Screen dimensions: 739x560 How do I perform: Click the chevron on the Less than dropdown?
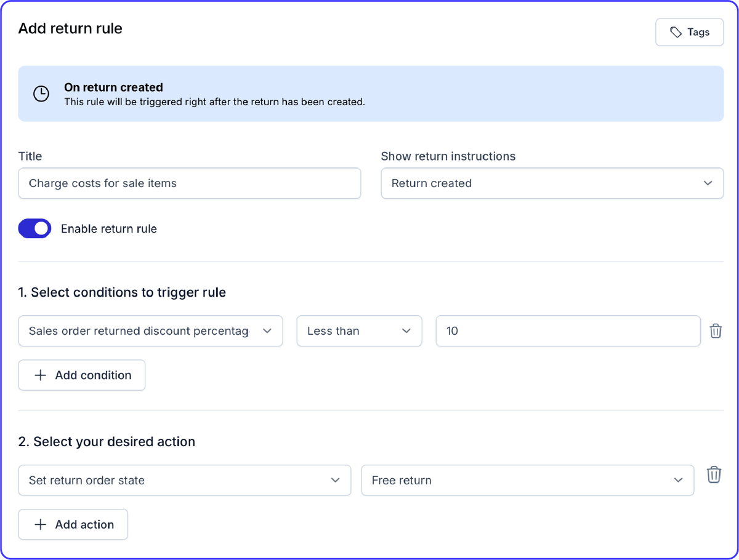[406, 330]
